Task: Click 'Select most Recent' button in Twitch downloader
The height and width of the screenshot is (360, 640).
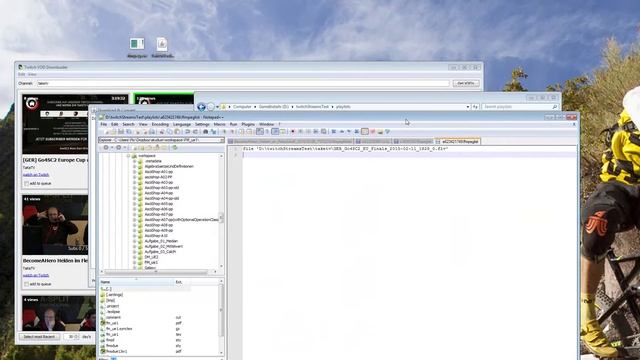Action: (x=39, y=337)
